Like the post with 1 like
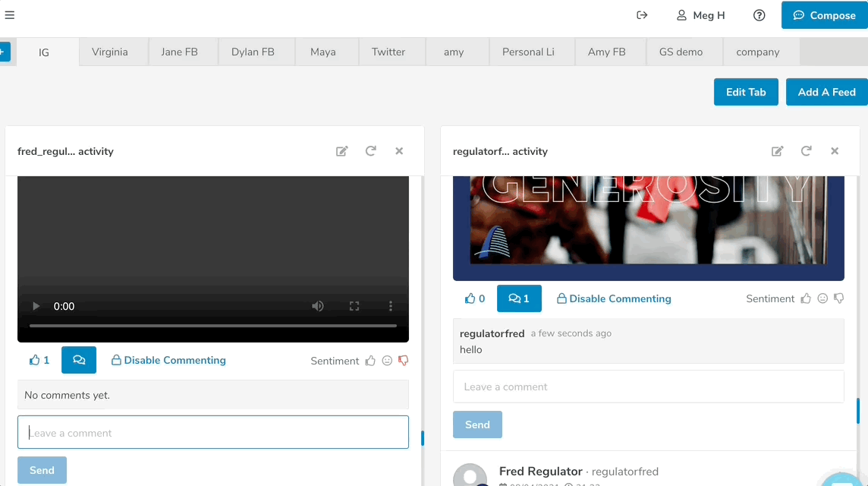Viewport: 868px width, 486px height. 39,360
